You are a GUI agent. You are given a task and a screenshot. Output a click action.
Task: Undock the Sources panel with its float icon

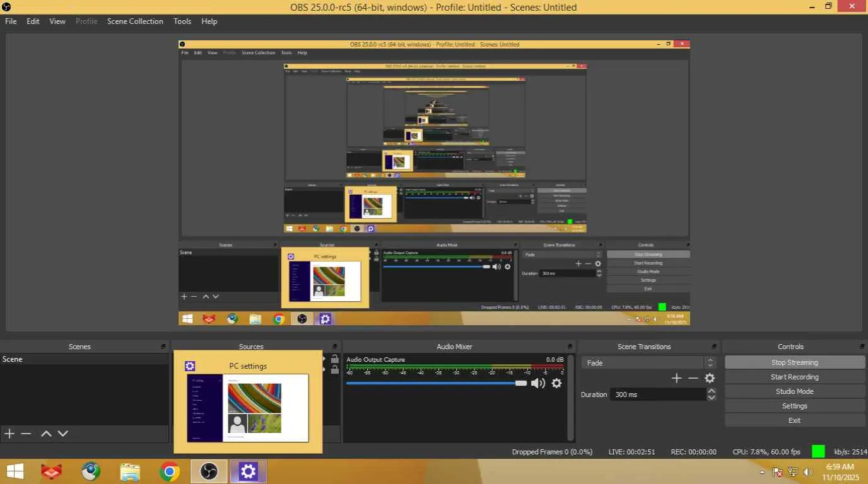coord(335,347)
